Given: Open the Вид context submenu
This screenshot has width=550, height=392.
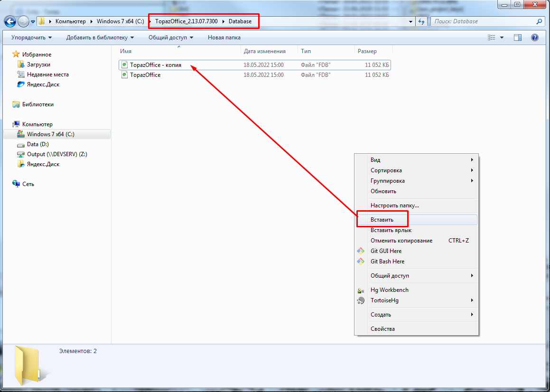Looking at the screenshot, I should click(416, 159).
